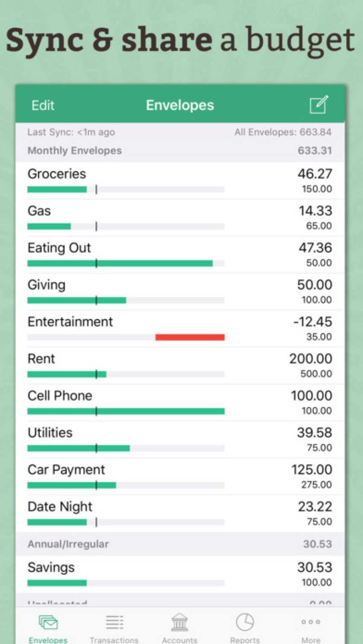Open the Groceries envelope
This screenshot has height=644, width=363.
(x=179, y=180)
